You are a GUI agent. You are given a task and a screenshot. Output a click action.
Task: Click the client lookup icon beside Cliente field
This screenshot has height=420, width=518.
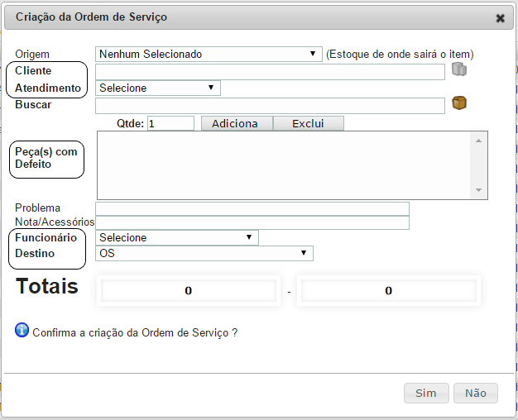(x=459, y=69)
